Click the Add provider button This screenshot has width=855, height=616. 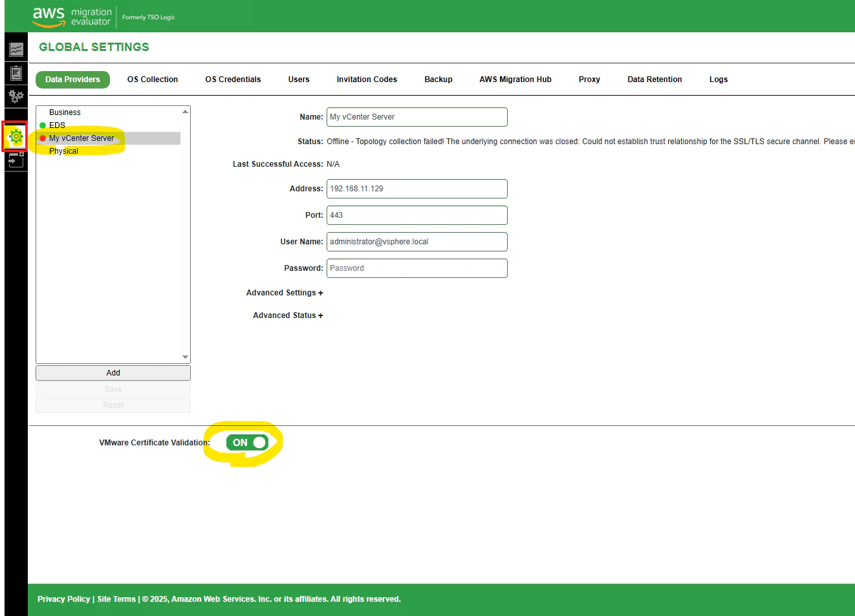point(113,373)
